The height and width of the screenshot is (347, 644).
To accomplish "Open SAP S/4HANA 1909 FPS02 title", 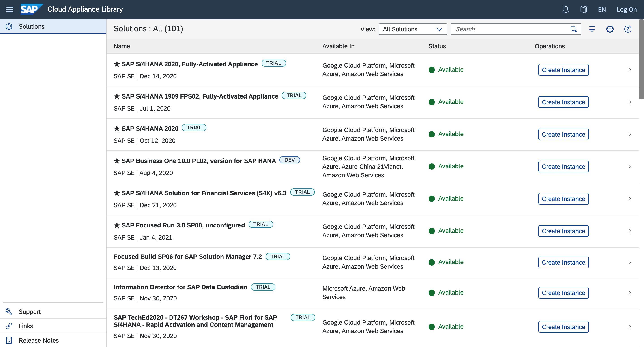I will pyautogui.click(x=200, y=96).
